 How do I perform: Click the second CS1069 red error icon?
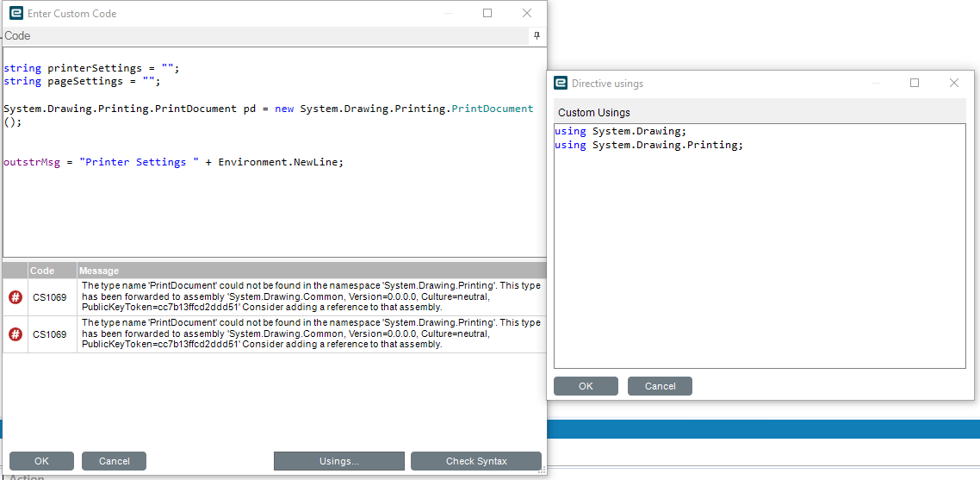(15, 334)
